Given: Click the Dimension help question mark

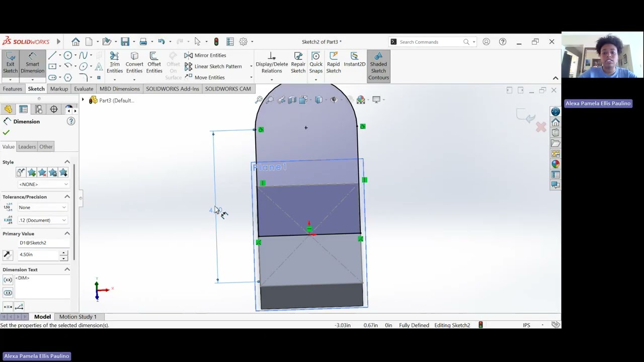Looking at the screenshot, I should pos(71,121).
